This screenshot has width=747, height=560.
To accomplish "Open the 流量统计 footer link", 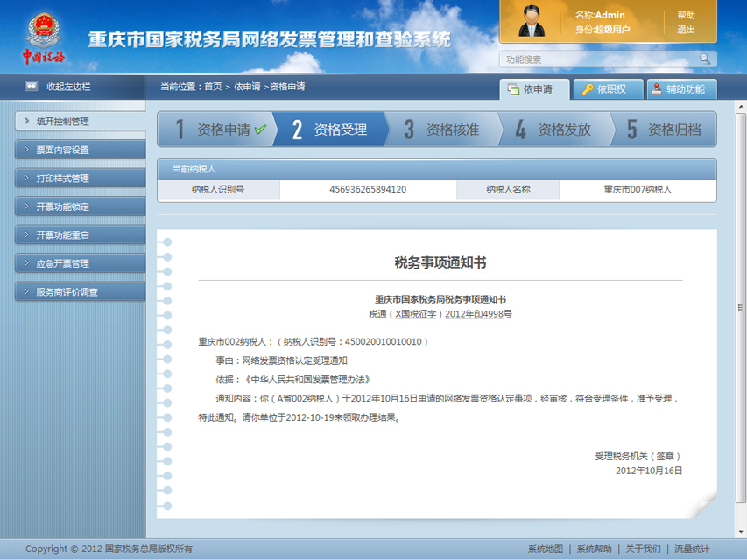I will point(692,549).
